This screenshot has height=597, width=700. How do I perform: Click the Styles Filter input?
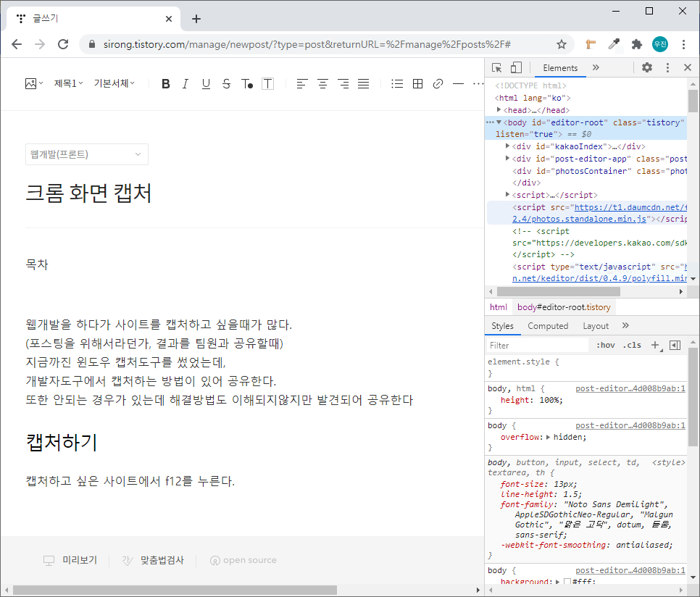tap(538, 346)
